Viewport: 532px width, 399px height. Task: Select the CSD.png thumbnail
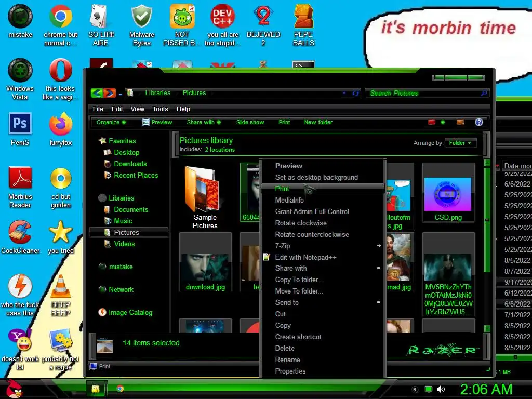(x=448, y=193)
